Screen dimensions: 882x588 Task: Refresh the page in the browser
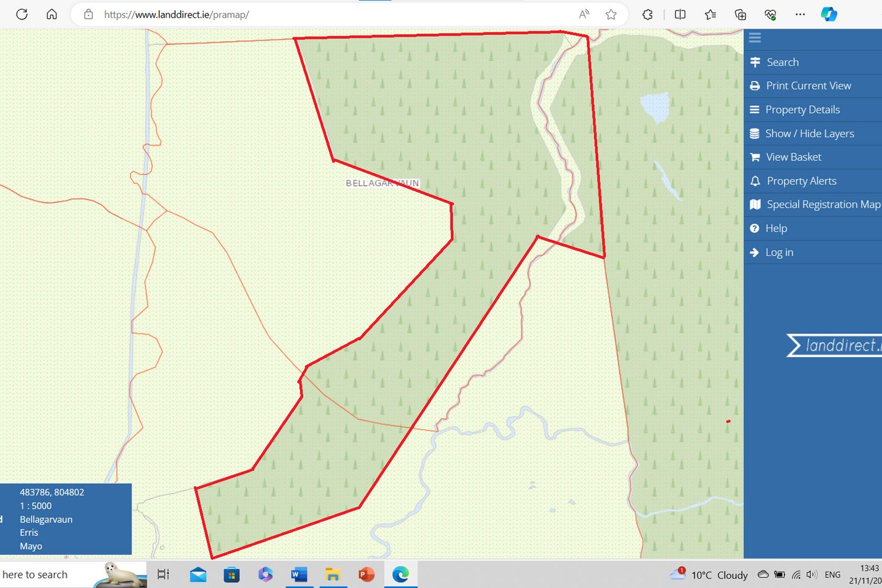pyautogui.click(x=22, y=14)
